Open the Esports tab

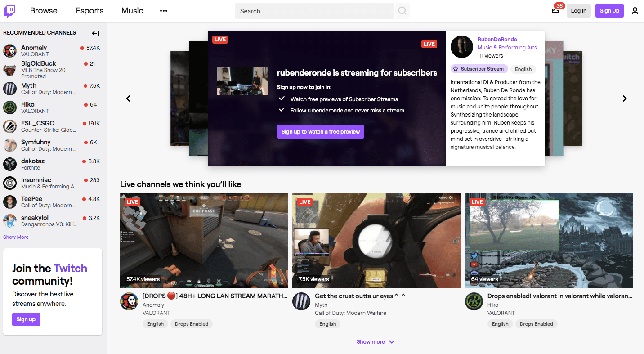pyautogui.click(x=89, y=11)
